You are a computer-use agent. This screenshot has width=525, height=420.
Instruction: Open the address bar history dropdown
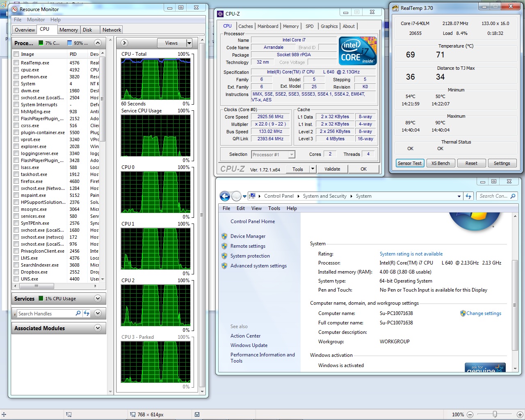click(x=459, y=196)
